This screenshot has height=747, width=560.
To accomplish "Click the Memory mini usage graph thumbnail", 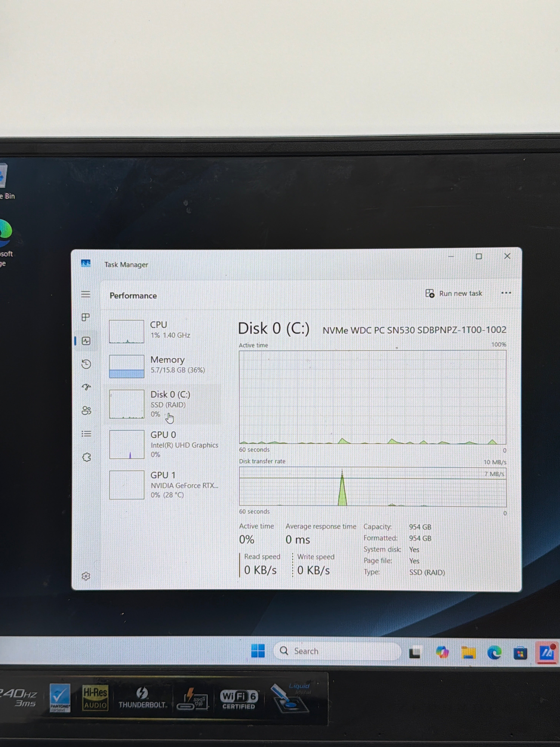I will [x=127, y=366].
